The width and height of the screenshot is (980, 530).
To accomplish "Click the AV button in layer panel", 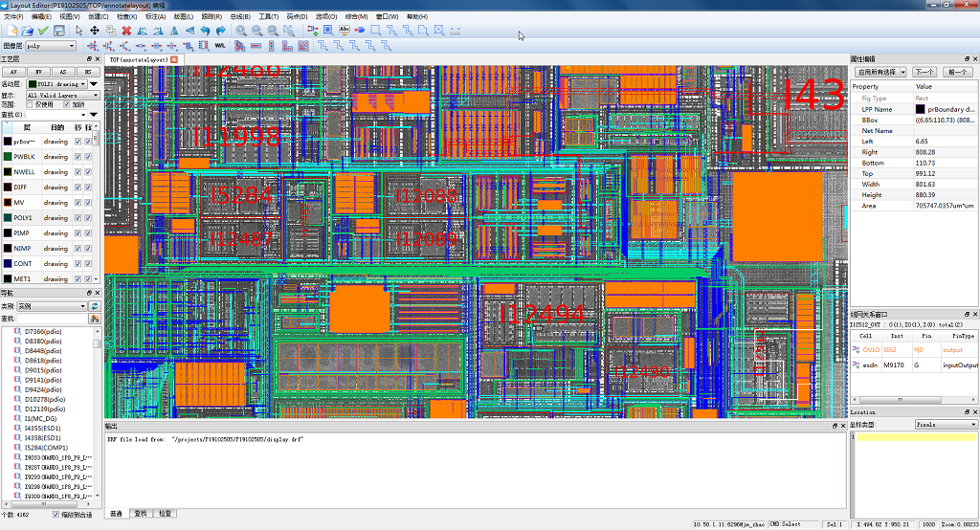I will 13,72.
